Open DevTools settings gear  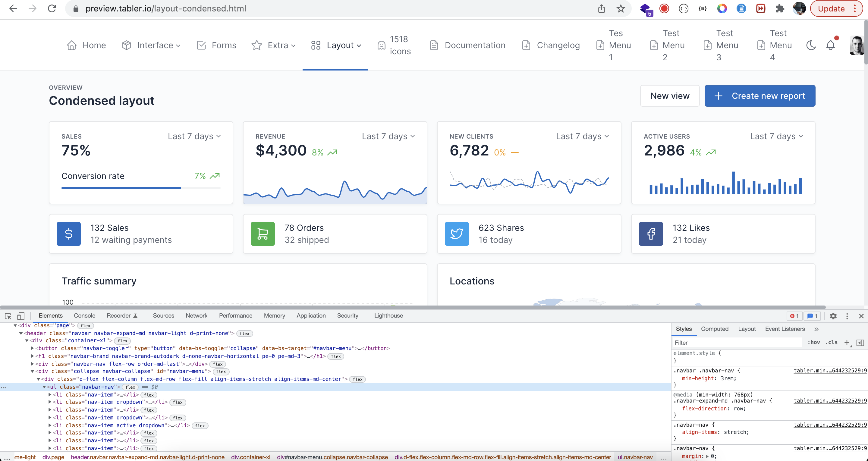tap(833, 316)
